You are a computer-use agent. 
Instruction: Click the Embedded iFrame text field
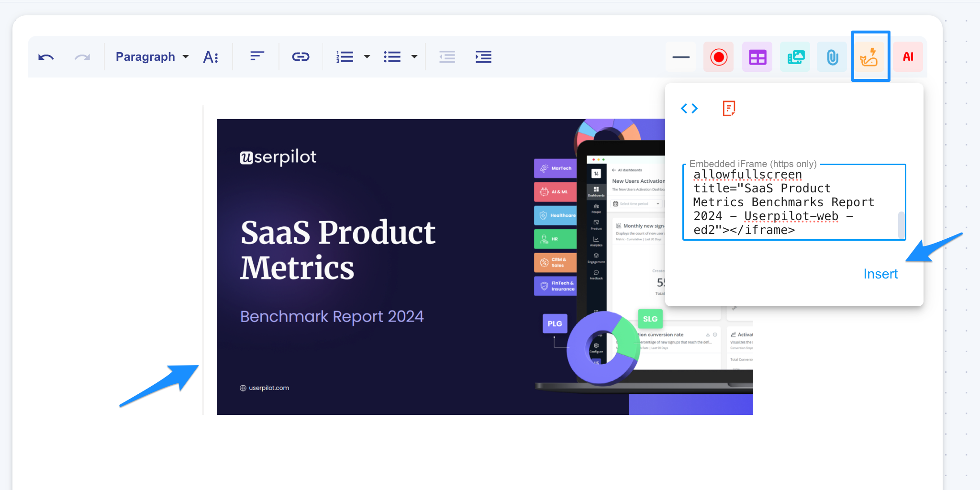point(794,202)
